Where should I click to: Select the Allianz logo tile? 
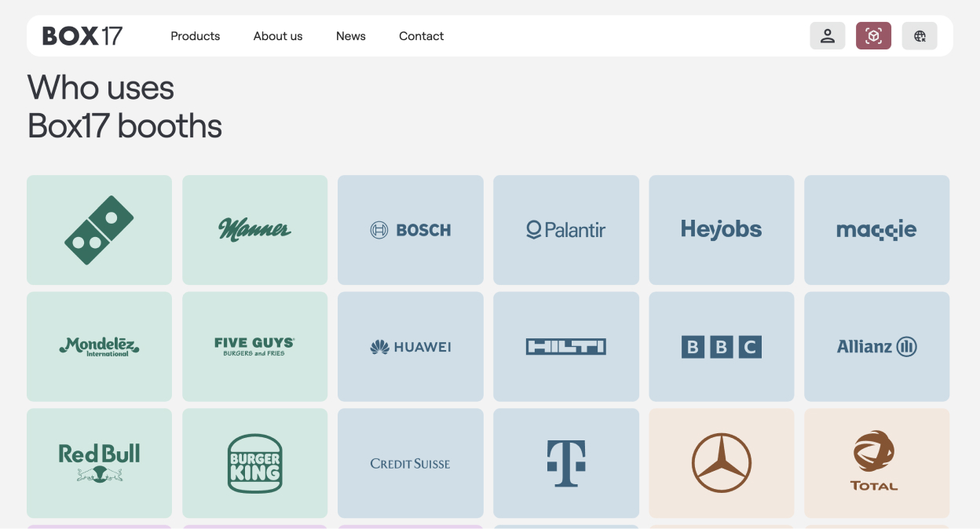pos(877,347)
